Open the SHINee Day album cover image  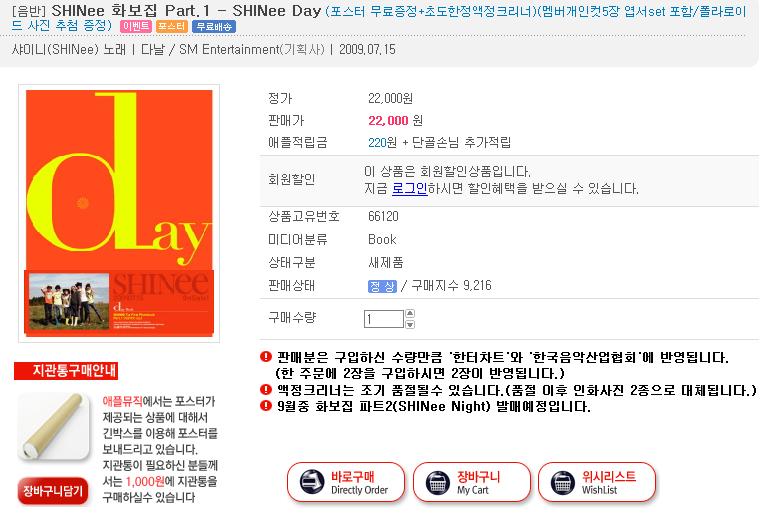119,213
